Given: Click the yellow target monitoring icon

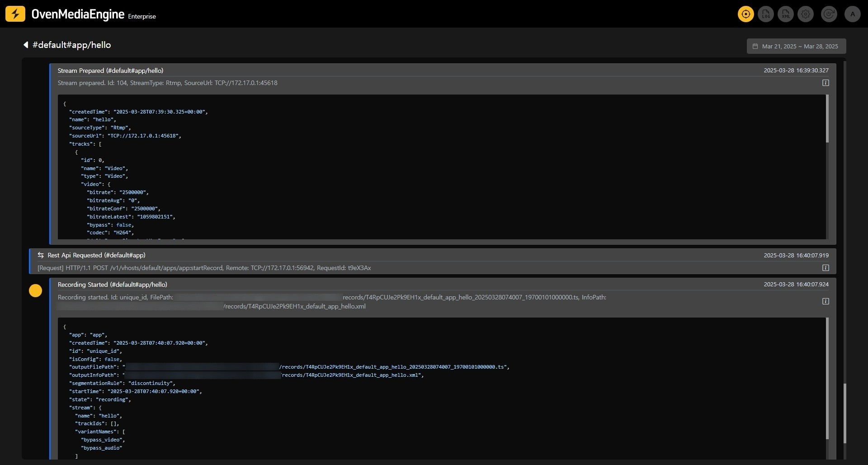Looking at the screenshot, I should tap(745, 14).
